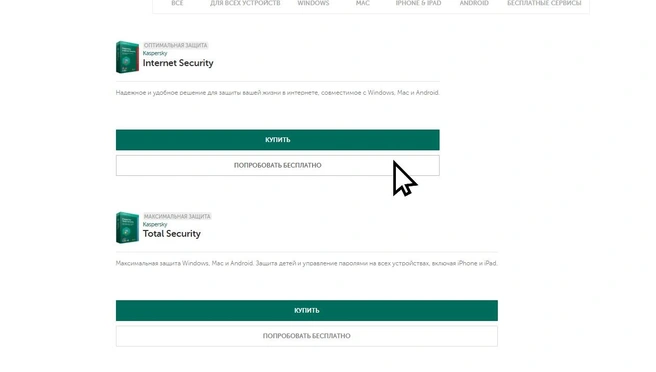Click the Kaspersky Total Security box icon
Image resolution: width=656 pixels, height=372 pixels.
127,228
